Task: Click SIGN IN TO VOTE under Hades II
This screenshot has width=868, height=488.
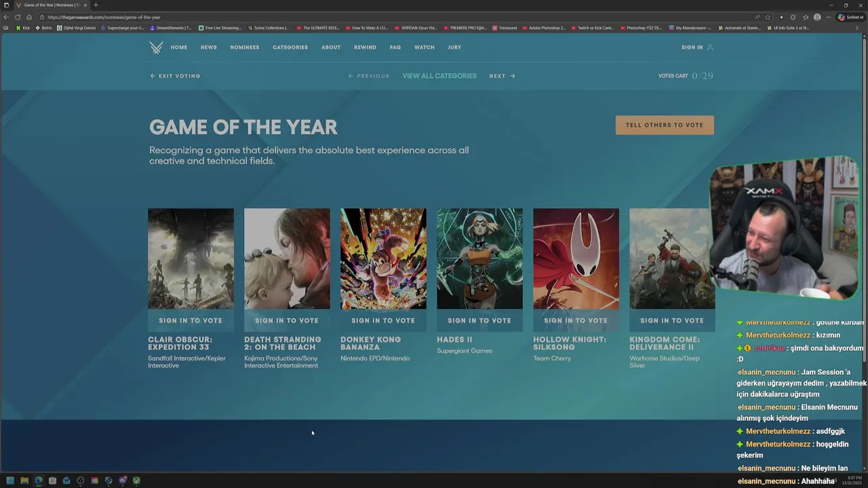Action: tap(479, 321)
